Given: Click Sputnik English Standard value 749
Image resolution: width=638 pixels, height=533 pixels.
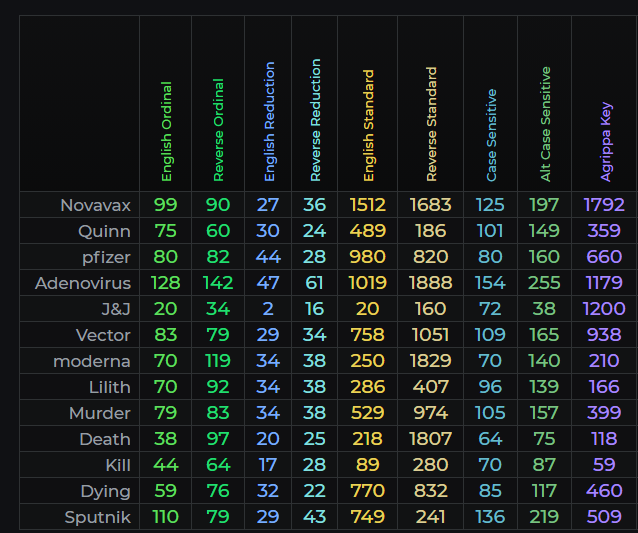Looking at the screenshot, I should pos(368,517).
